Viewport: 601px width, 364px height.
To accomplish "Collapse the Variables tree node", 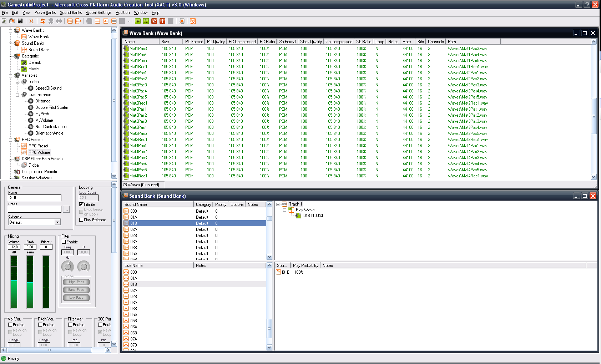I will coord(10,76).
